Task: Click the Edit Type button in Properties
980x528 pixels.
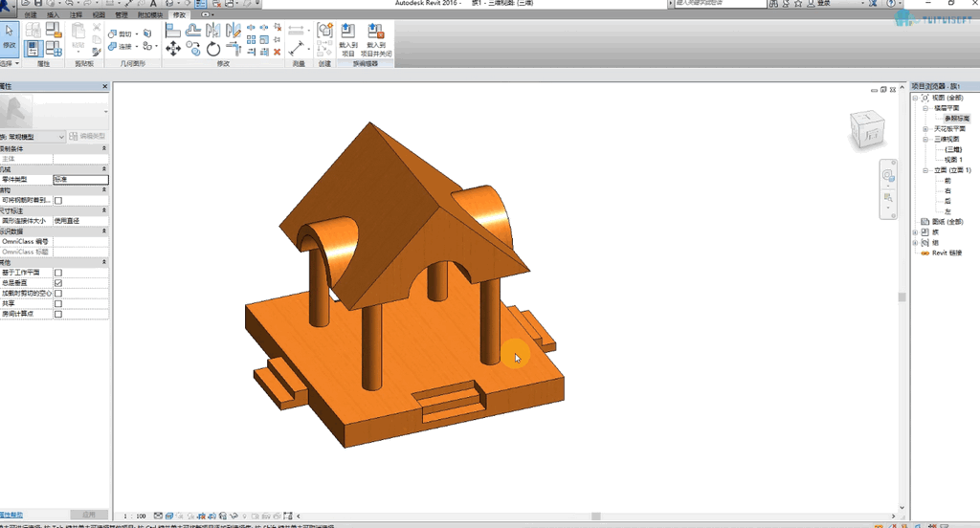Action: click(87, 136)
